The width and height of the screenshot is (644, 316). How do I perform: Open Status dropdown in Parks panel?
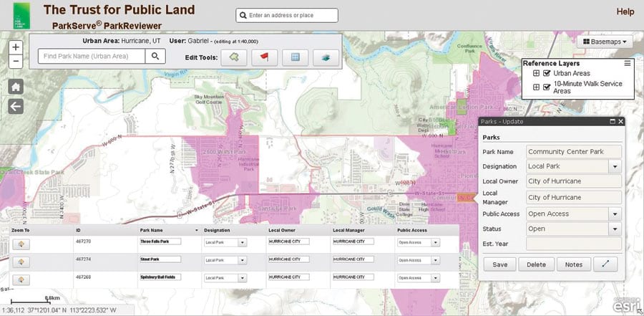tap(615, 229)
